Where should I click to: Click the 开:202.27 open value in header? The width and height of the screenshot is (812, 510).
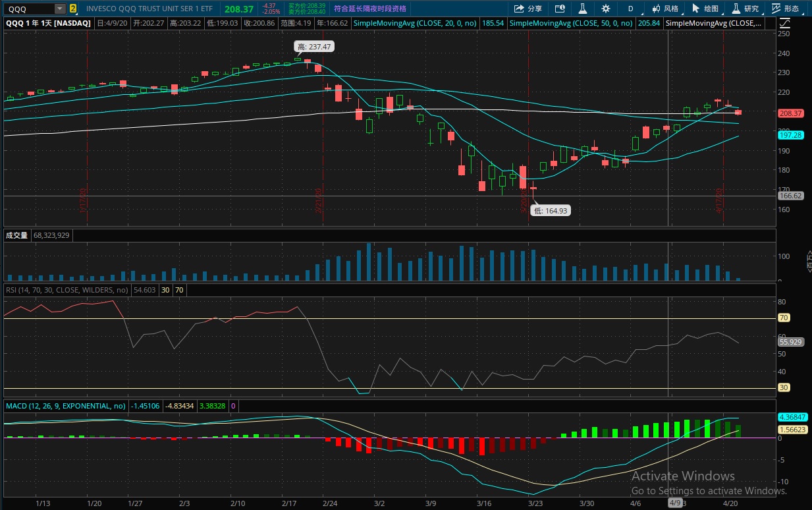[149, 22]
